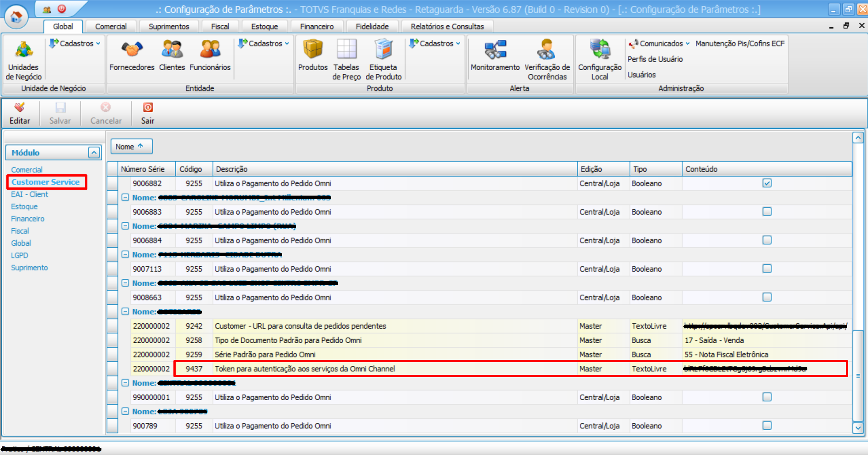Toggle the Conteúdo checkbox for serial 9007113

click(x=767, y=269)
